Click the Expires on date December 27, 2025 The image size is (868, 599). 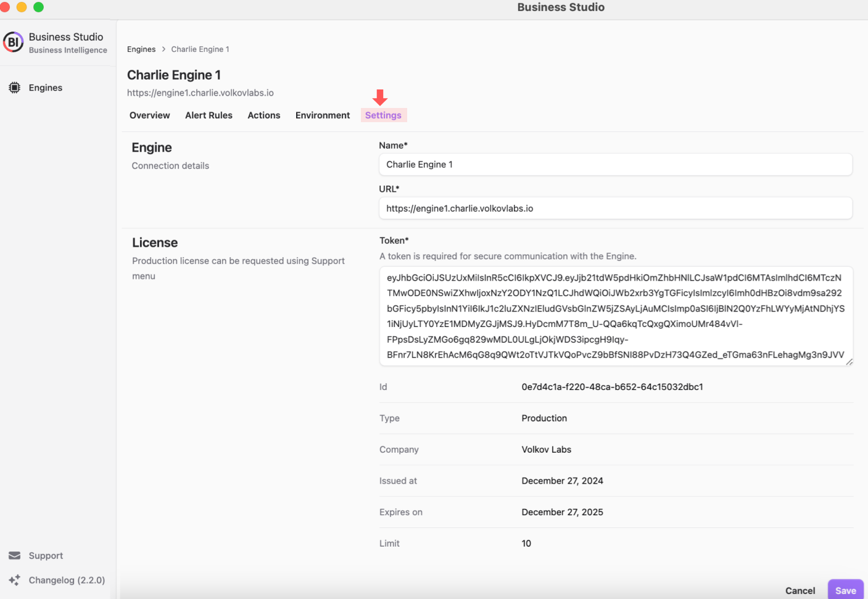click(563, 512)
